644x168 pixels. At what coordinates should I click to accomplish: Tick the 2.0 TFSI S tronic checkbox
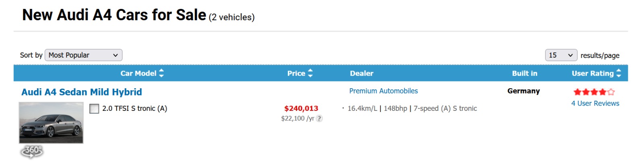click(x=94, y=109)
